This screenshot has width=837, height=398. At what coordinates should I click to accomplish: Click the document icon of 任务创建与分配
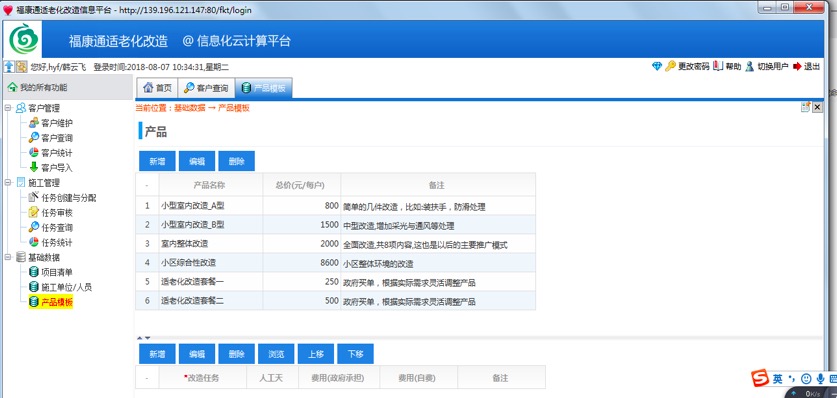click(34, 197)
